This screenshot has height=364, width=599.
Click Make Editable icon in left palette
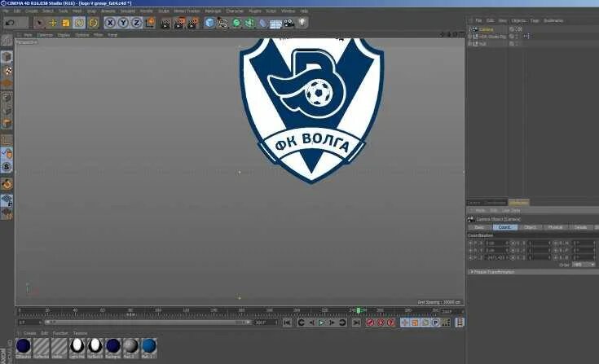pos(7,41)
